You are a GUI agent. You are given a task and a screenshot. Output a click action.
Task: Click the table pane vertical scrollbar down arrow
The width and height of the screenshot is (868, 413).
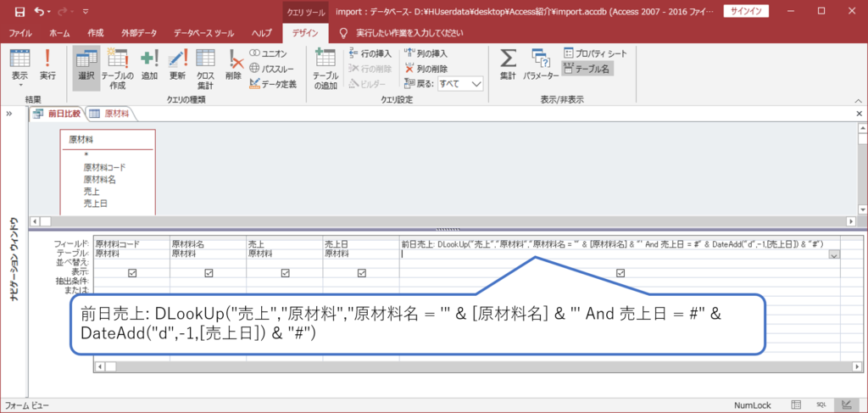point(862,209)
